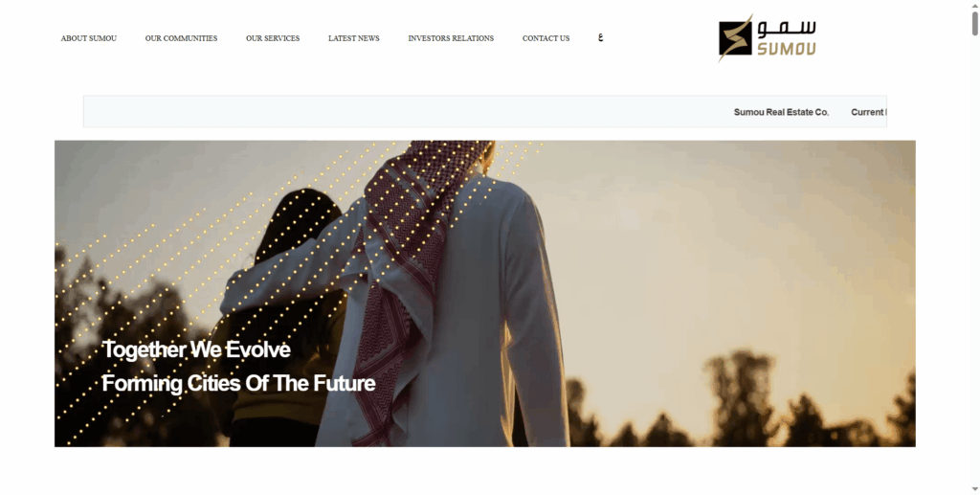Click the Sumou Real Estate Co. ticker text
Screen dimensions: 980x495
pos(781,112)
